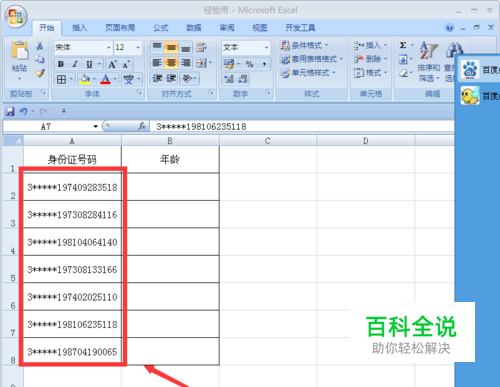500x387 pixels.
Task: Click the Clear eraser icon
Action: click(403, 73)
